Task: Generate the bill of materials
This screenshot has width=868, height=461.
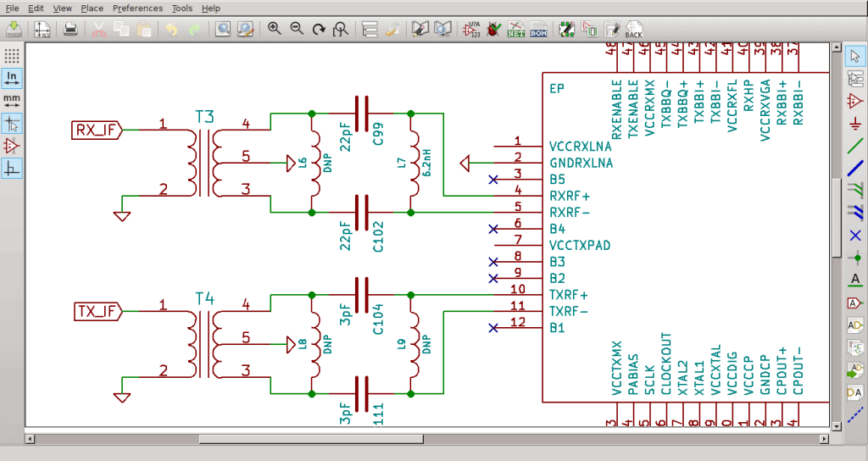Action: pos(538,29)
